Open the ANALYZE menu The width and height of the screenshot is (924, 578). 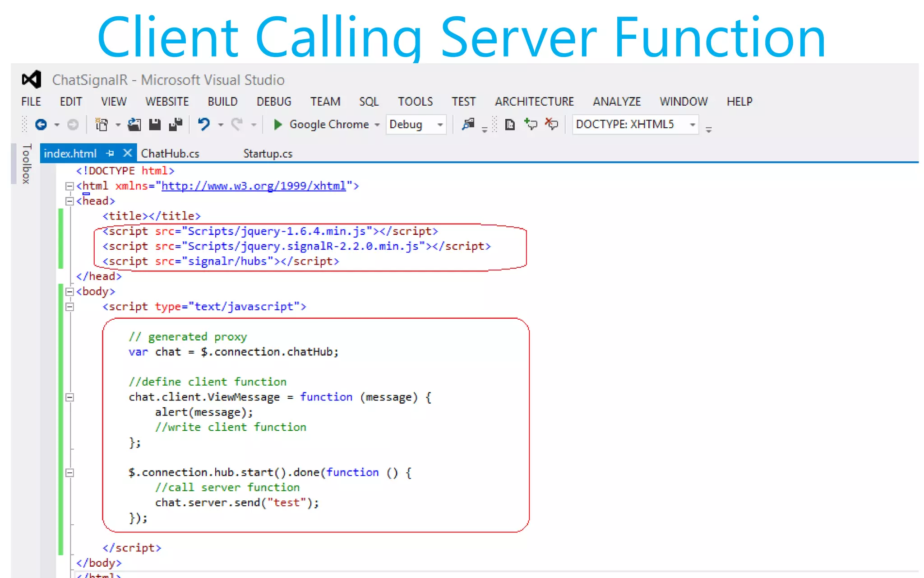click(617, 102)
